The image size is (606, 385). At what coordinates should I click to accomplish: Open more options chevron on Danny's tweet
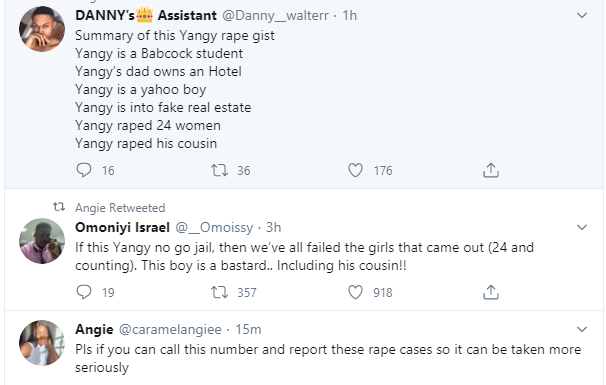pyautogui.click(x=582, y=15)
